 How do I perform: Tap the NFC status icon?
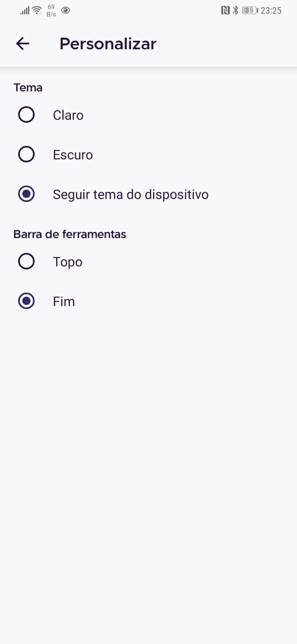coord(225,11)
